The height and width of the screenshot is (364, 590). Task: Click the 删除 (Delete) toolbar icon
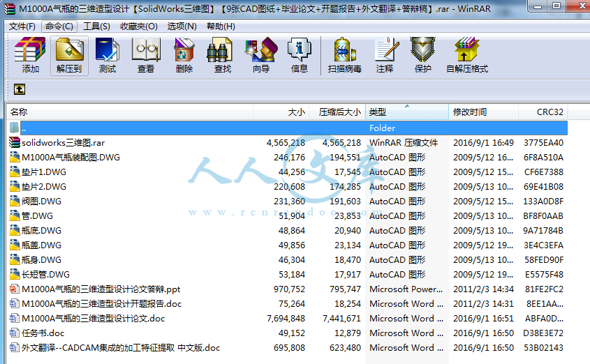(184, 50)
